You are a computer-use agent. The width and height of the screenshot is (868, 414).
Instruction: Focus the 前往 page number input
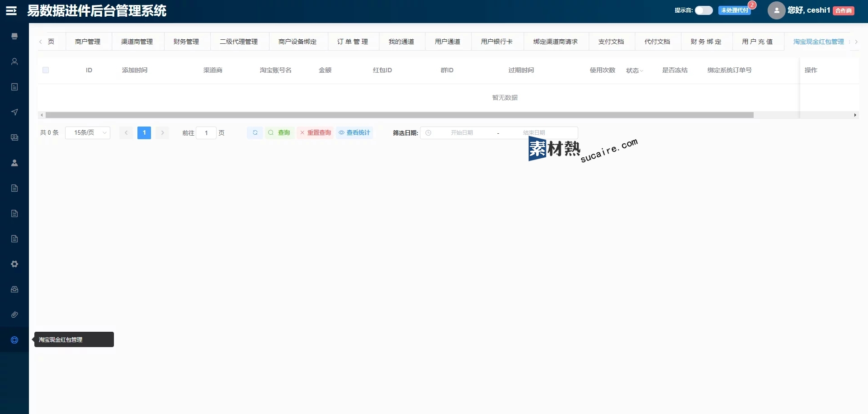[206, 133]
